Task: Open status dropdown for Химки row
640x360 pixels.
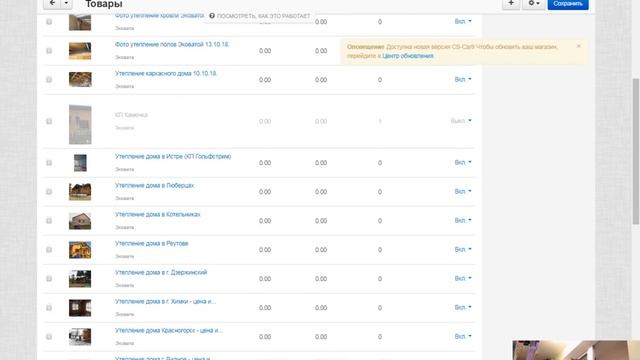Action: [x=463, y=307]
